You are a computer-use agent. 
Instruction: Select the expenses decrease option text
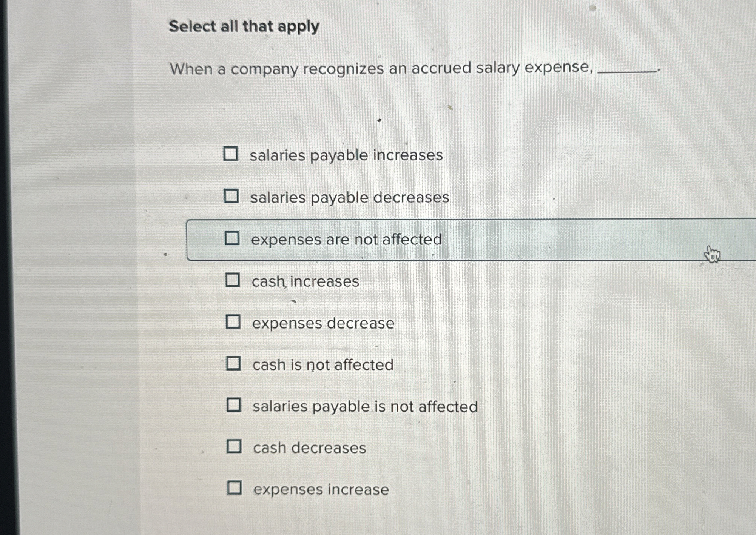pos(323,323)
